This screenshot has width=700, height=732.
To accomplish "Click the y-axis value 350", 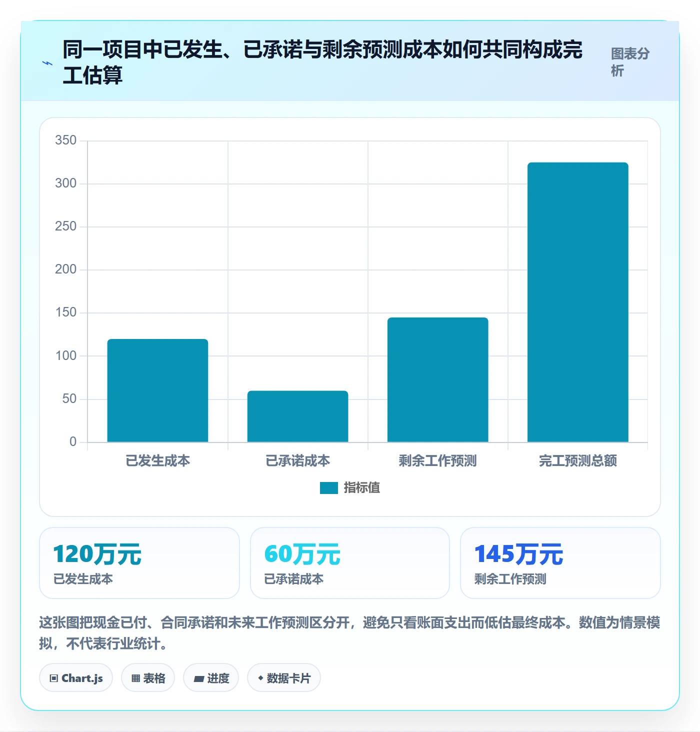I will 66,140.
